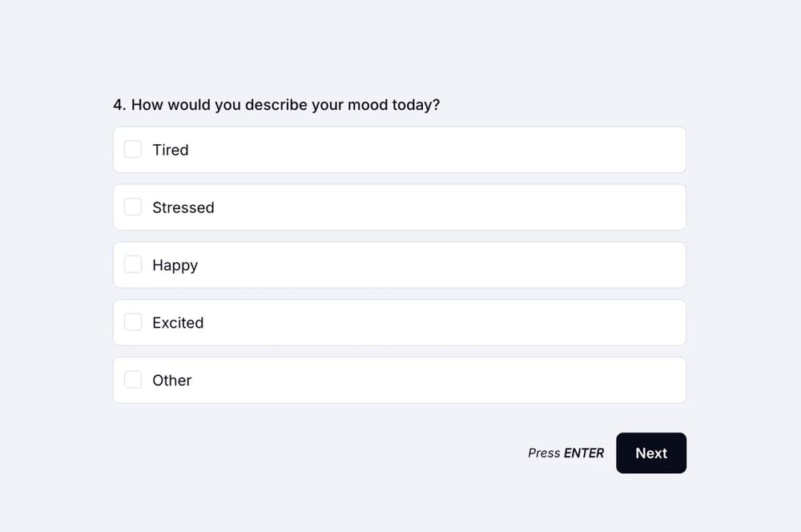801x532 pixels.
Task: Select the Stressed answer option
Action: pyautogui.click(x=399, y=207)
